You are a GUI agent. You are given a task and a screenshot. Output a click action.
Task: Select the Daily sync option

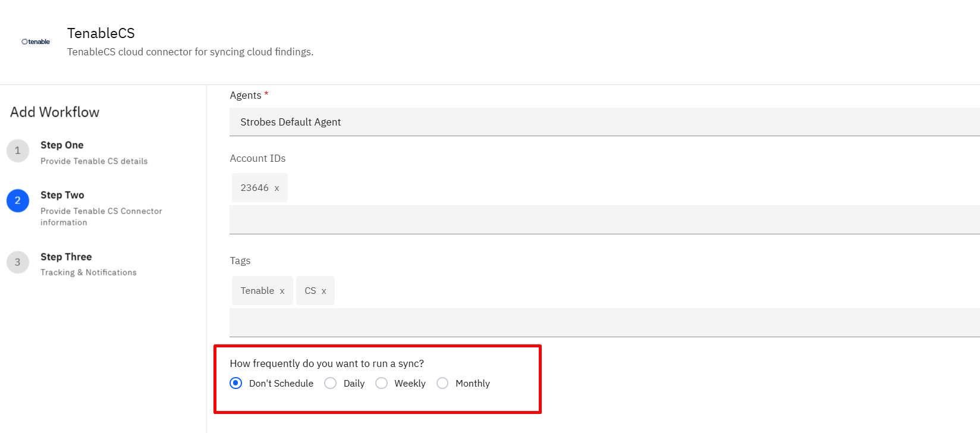[x=330, y=383]
